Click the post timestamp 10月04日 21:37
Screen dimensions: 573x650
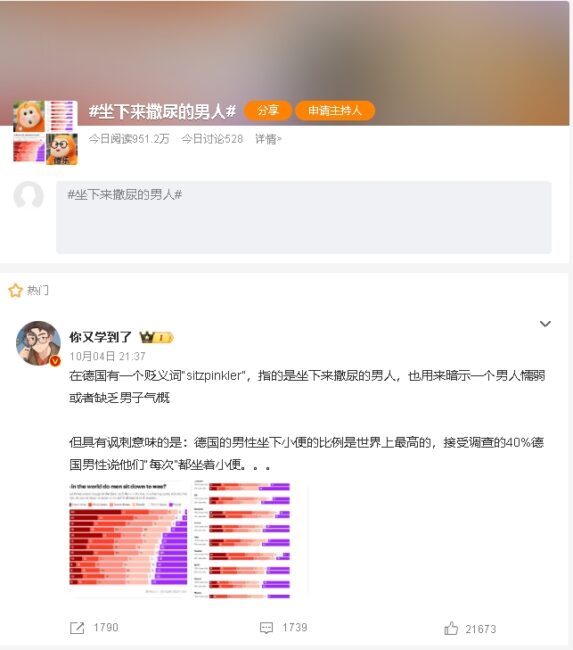[x=107, y=357]
